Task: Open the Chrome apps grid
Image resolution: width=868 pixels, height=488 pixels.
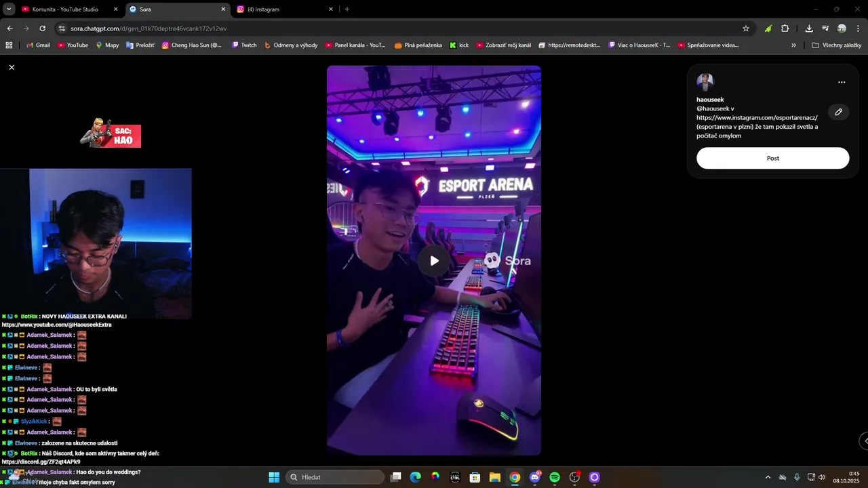Action: point(9,45)
